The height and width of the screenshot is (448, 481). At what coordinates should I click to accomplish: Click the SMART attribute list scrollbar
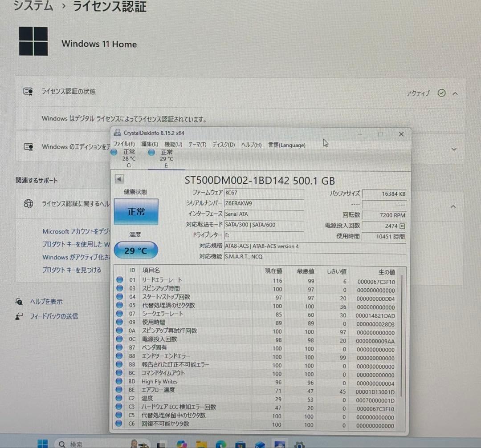click(x=402, y=336)
